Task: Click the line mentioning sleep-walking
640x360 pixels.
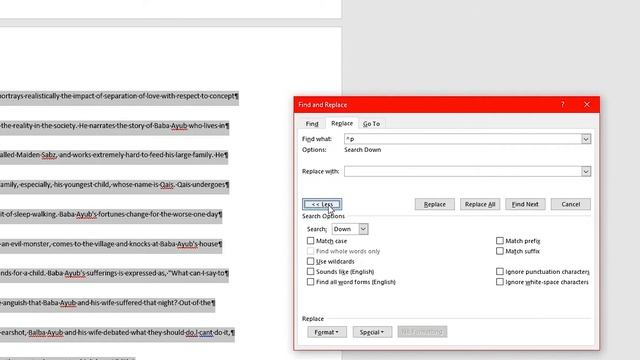Action: [111, 214]
